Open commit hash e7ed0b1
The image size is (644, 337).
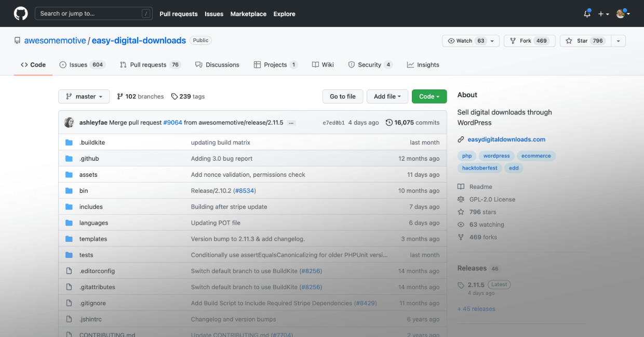tap(333, 123)
